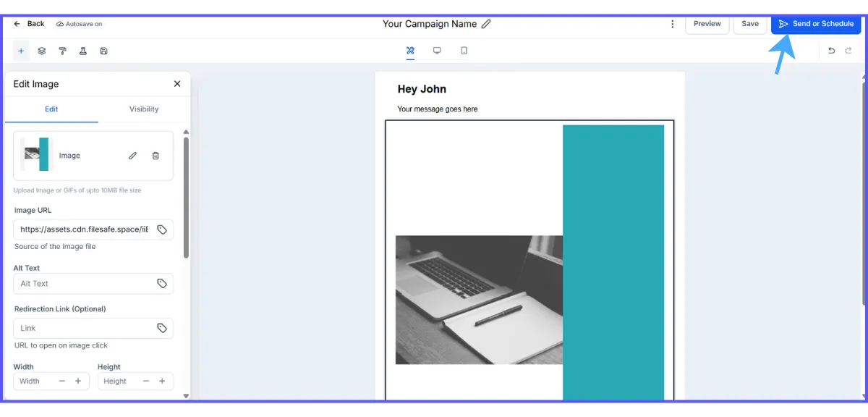Select the Edit tab

click(x=51, y=109)
